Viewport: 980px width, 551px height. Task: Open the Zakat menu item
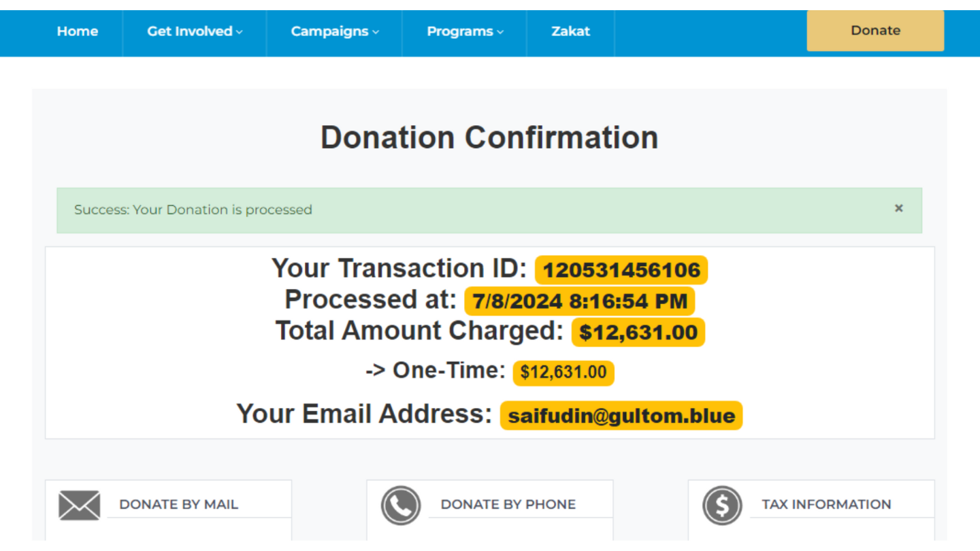pos(570,31)
